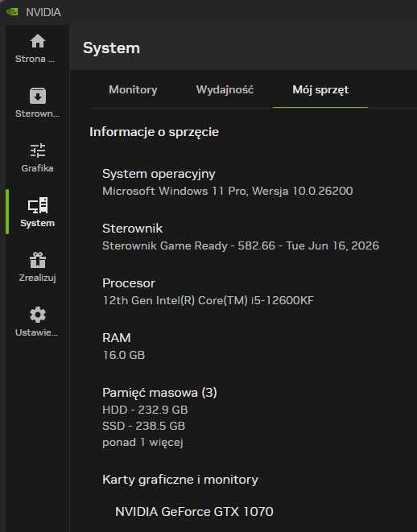The width and height of the screenshot is (417, 532).
Task: Select the System computer icon in sidebar
Action: [x=38, y=205]
